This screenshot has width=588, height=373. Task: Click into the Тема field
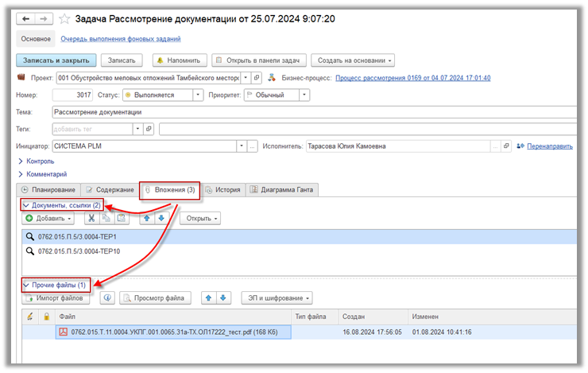click(314, 112)
